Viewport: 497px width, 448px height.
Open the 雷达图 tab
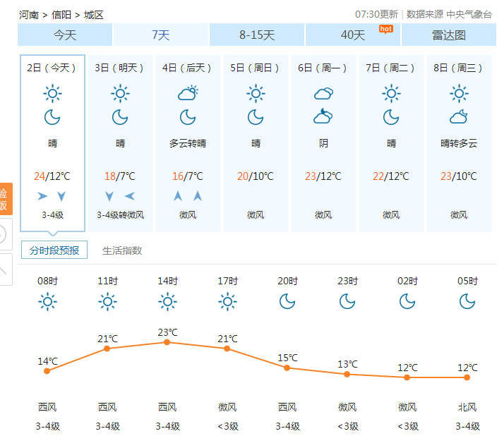[449, 35]
